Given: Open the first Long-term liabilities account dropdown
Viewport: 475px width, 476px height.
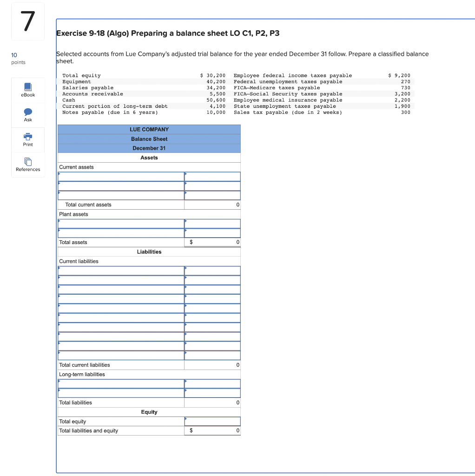Looking at the screenshot, I should pos(120,383).
